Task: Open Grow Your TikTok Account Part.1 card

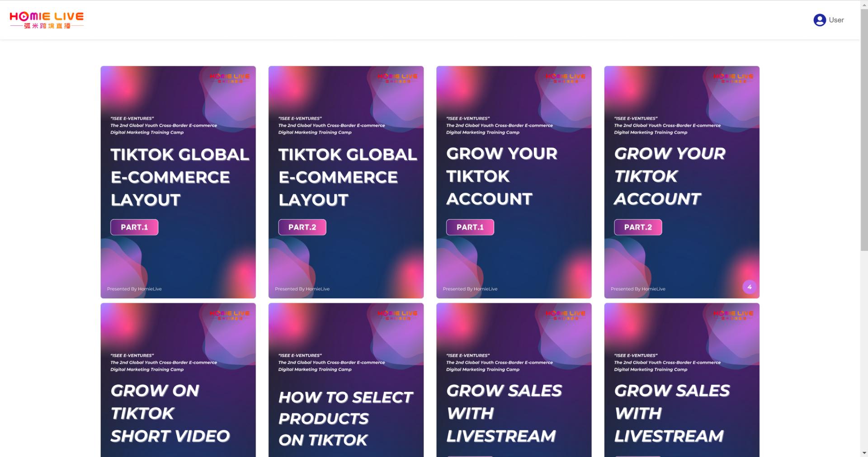Action: [514, 182]
